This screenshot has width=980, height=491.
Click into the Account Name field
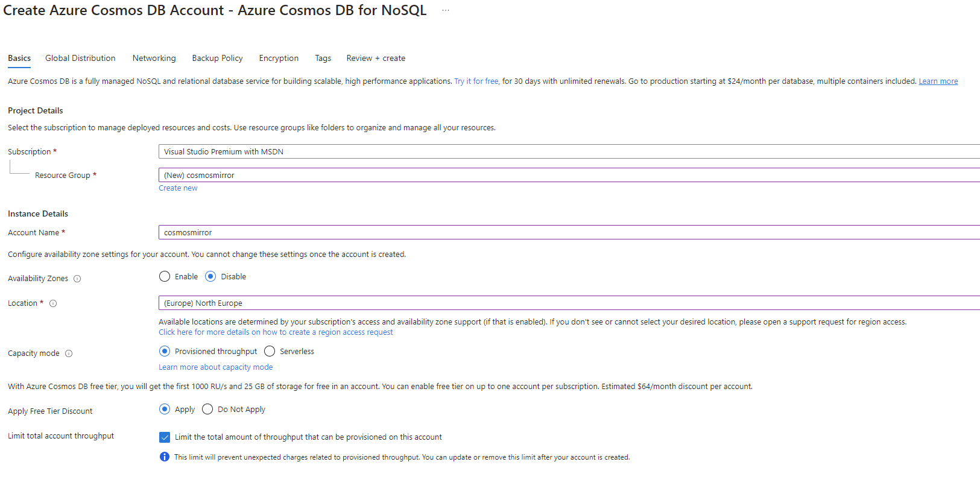(x=567, y=233)
